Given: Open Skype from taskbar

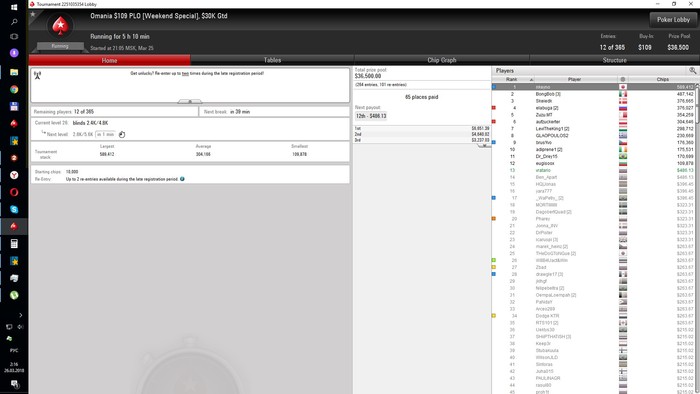Looking at the screenshot, I should pyautogui.click(x=14, y=209).
